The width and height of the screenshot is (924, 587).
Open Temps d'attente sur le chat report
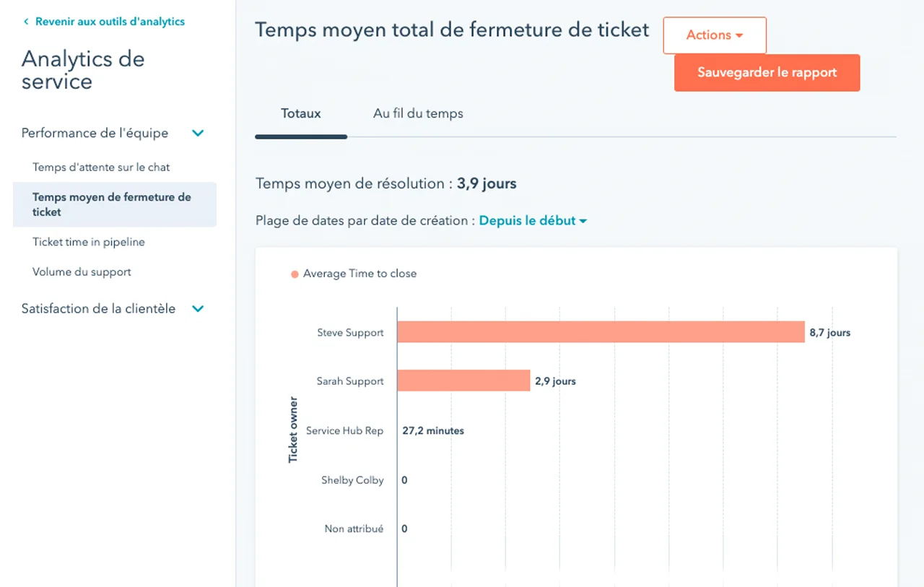click(x=101, y=168)
